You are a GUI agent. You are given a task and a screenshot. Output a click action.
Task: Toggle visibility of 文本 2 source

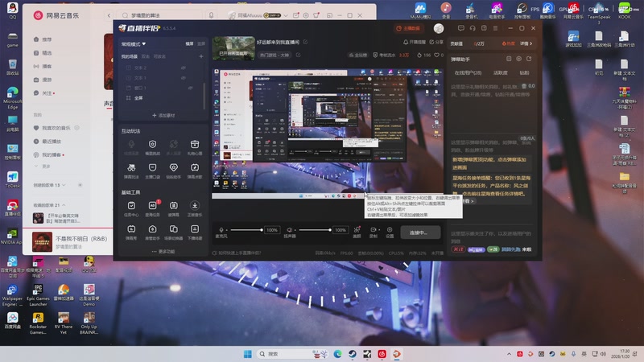tap(184, 68)
